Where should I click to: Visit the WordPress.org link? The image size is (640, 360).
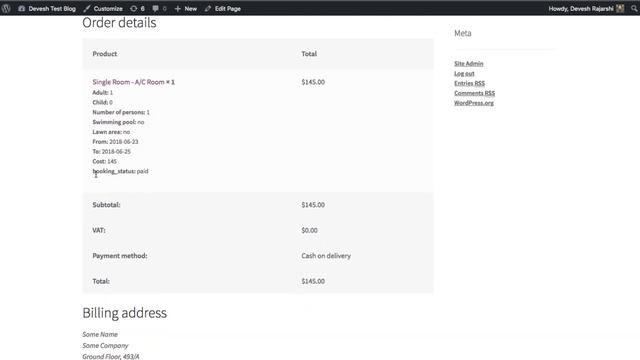pos(474,103)
